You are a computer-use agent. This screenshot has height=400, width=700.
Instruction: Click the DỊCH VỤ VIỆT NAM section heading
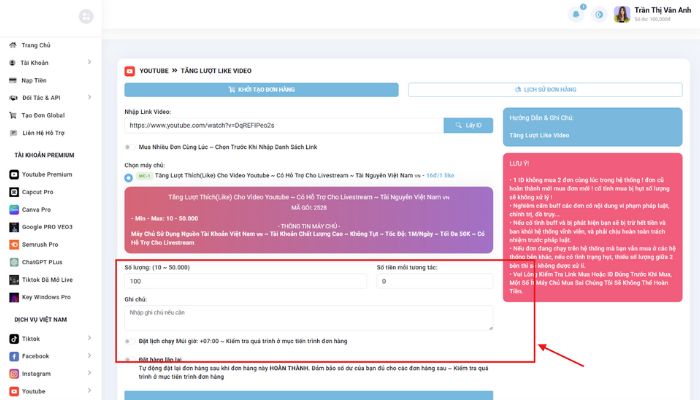tap(41, 320)
